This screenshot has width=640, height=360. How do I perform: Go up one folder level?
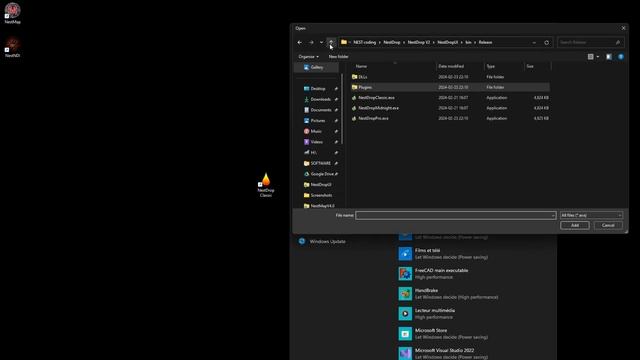tap(331, 42)
